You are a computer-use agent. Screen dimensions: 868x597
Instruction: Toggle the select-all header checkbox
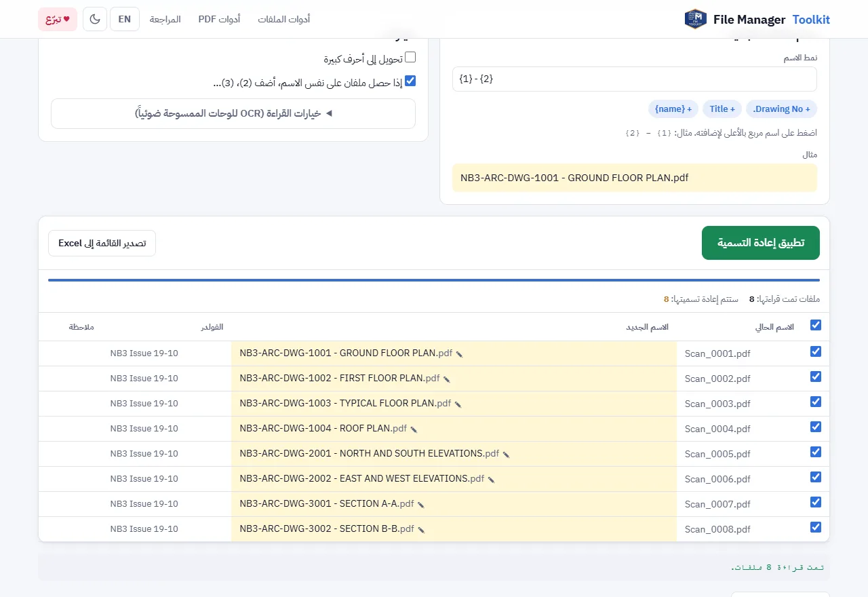click(816, 326)
